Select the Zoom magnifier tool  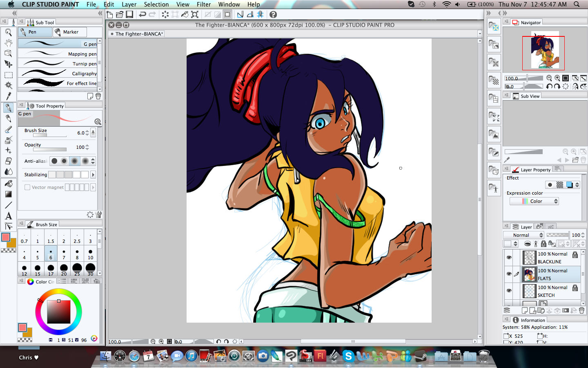tap(8, 32)
